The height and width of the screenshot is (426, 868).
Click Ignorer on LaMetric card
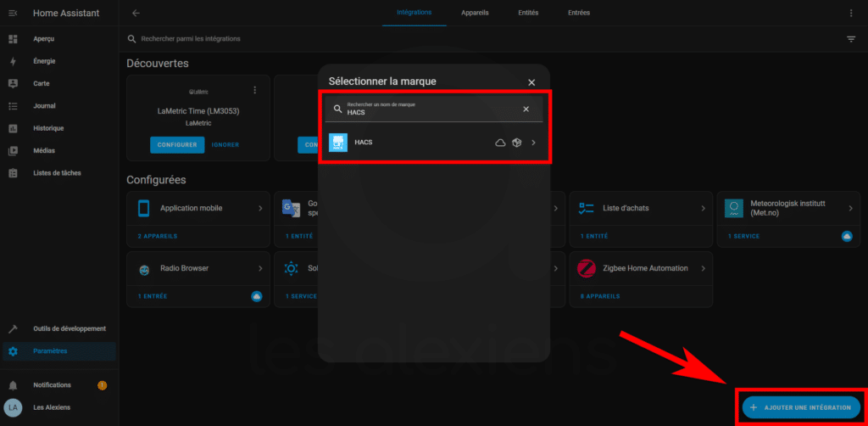pyautogui.click(x=225, y=145)
